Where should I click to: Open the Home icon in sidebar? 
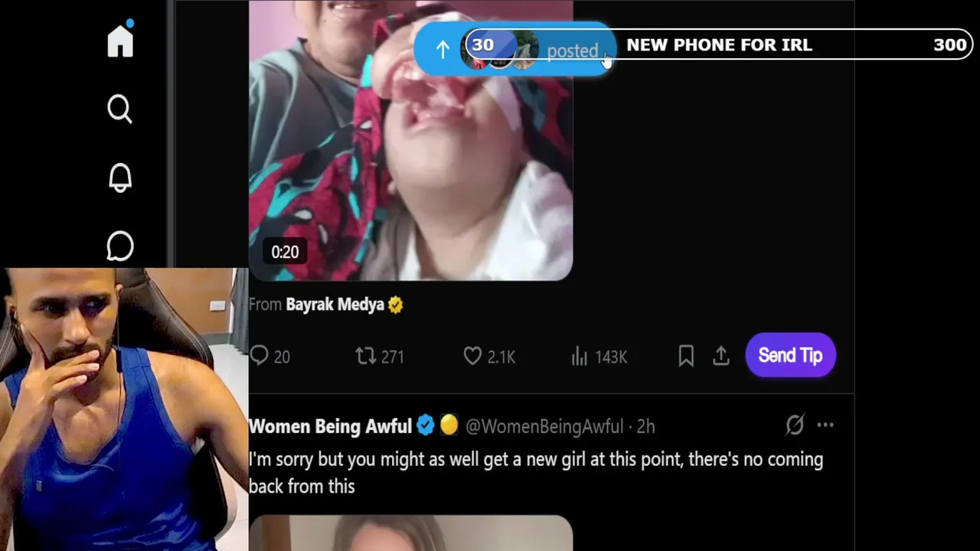click(x=120, y=39)
